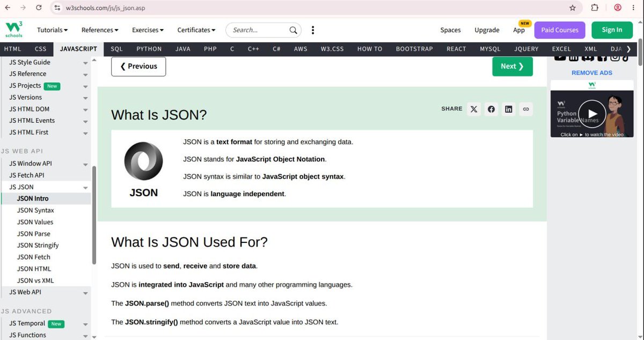The width and height of the screenshot is (644, 340).
Task: Click the Sign In button
Action: (x=612, y=30)
